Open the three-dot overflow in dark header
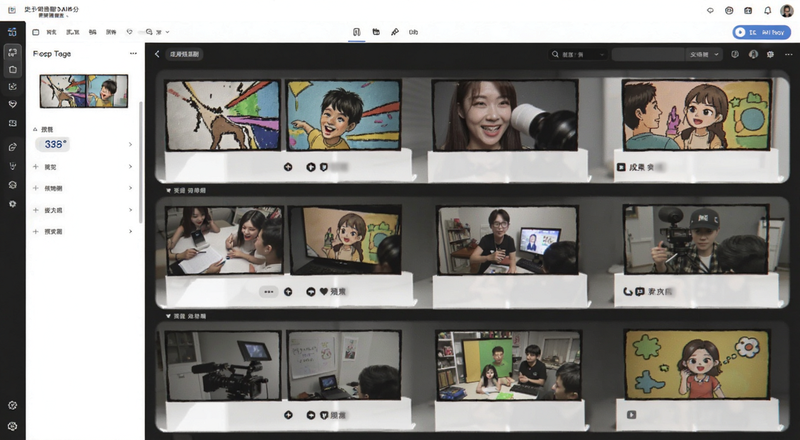Viewport: 800px width, 440px height. (x=788, y=54)
